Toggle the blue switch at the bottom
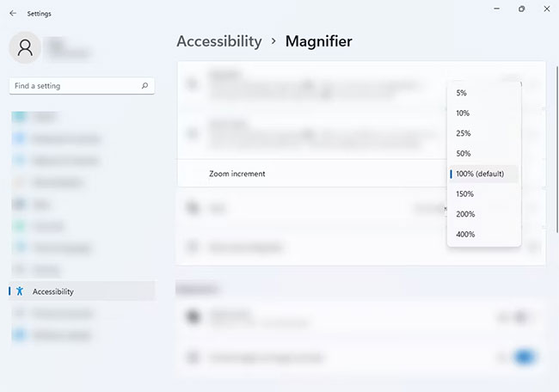 523,357
